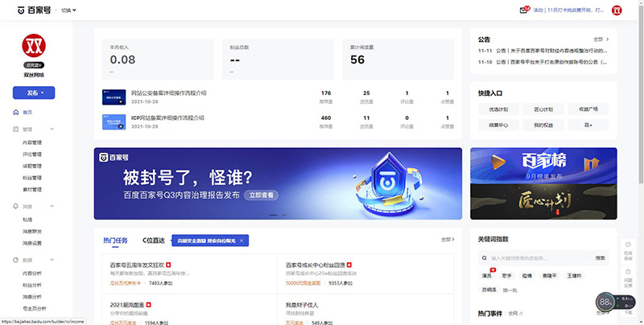Collapse the 消息 sidebar section chevron
Screen dimensions: 644x325
[52, 207]
